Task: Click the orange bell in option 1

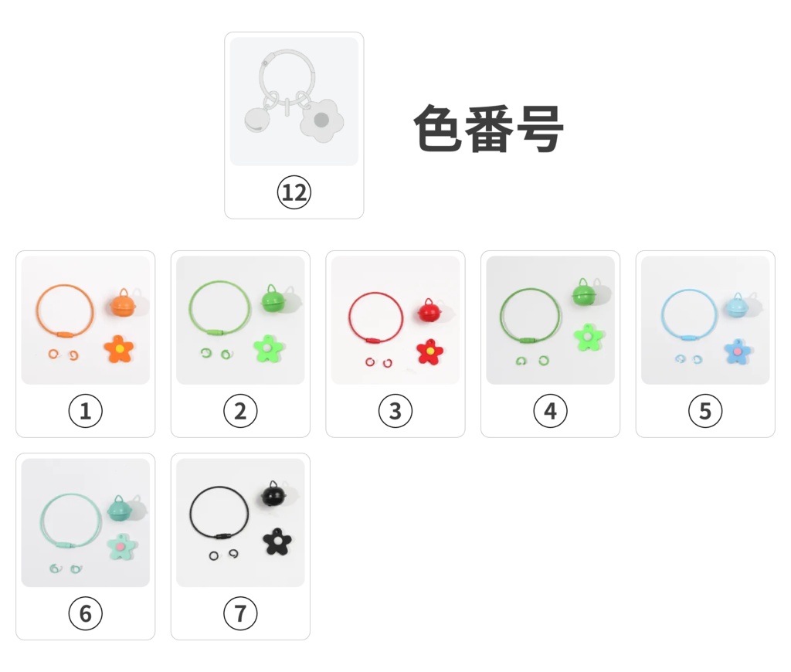Action: 122,304
